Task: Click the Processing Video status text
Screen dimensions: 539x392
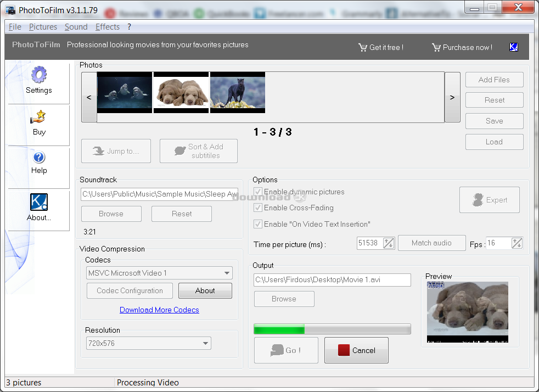Action: point(148,383)
